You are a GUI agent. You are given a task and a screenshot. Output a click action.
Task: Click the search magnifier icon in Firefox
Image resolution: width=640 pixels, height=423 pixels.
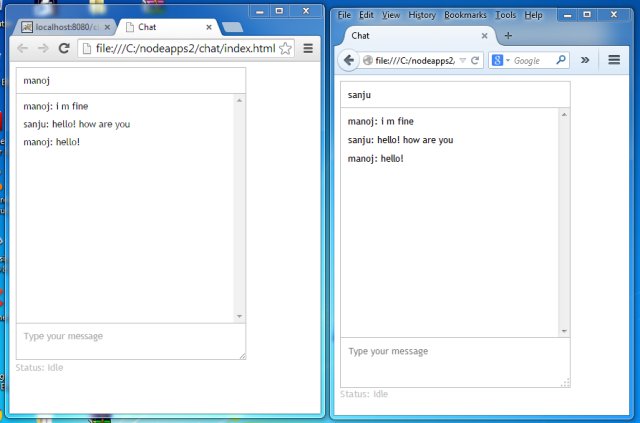click(561, 60)
